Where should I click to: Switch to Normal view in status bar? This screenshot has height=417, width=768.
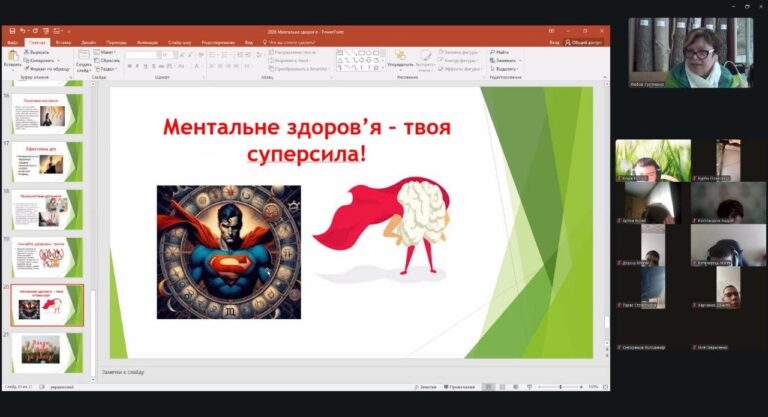[x=489, y=387]
